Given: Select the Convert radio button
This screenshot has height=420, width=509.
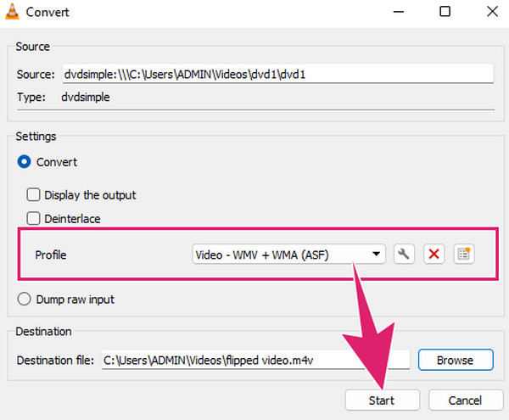Looking at the screenshot, I should 24,162.
